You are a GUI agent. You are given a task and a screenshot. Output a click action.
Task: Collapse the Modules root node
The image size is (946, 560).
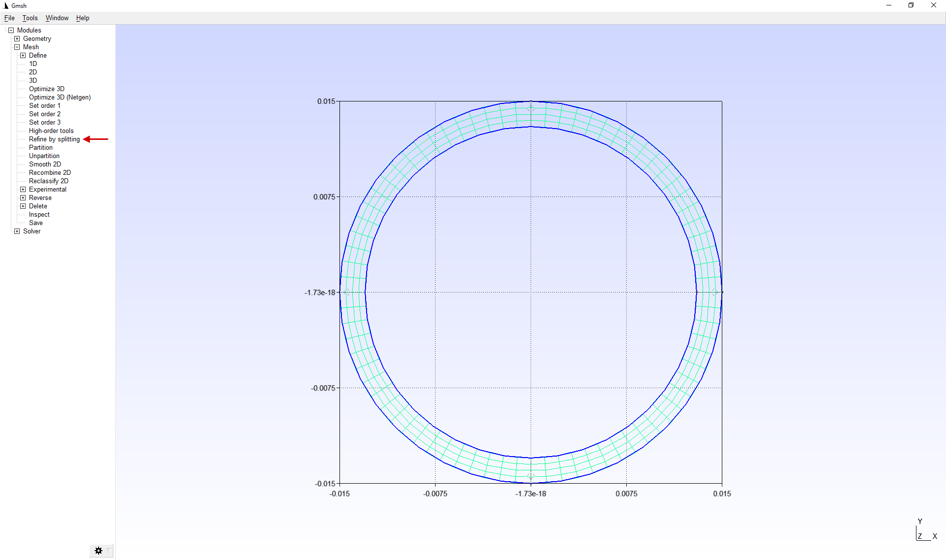click(x=11, y=30)
